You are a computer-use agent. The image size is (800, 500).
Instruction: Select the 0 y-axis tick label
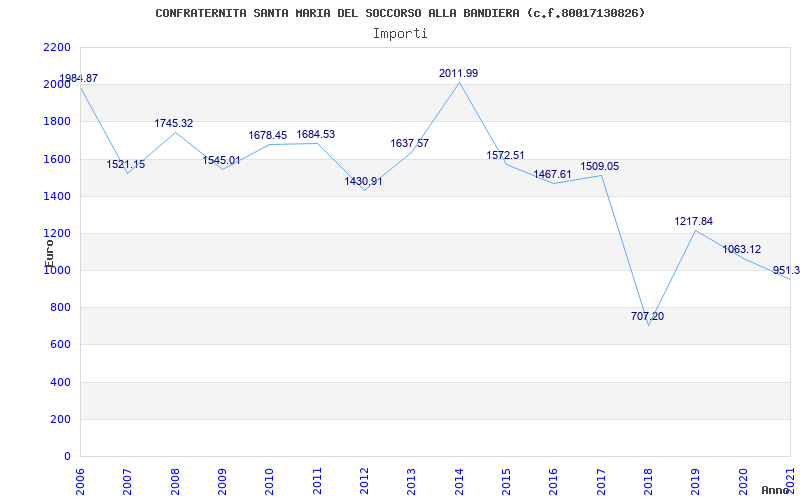pos(67,457)
